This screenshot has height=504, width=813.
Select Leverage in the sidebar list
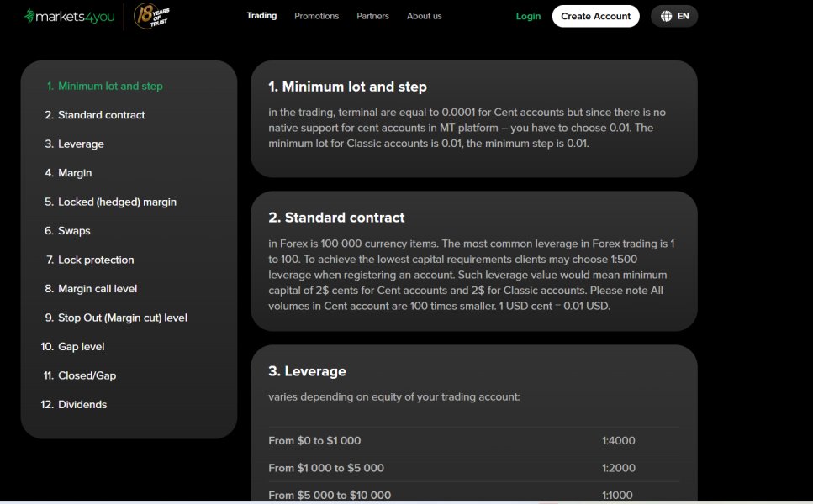coord(81,144)
